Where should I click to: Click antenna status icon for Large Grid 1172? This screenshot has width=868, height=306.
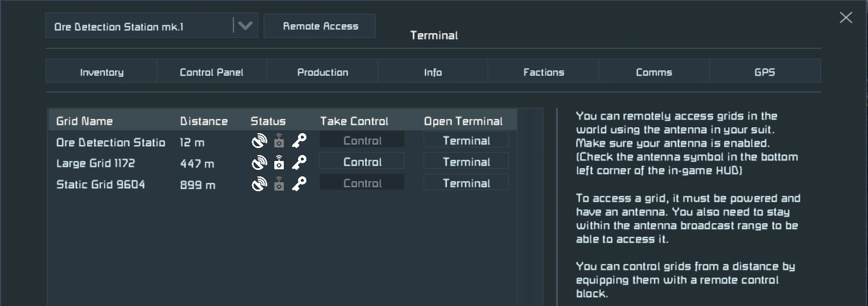(x=259, y=162)
